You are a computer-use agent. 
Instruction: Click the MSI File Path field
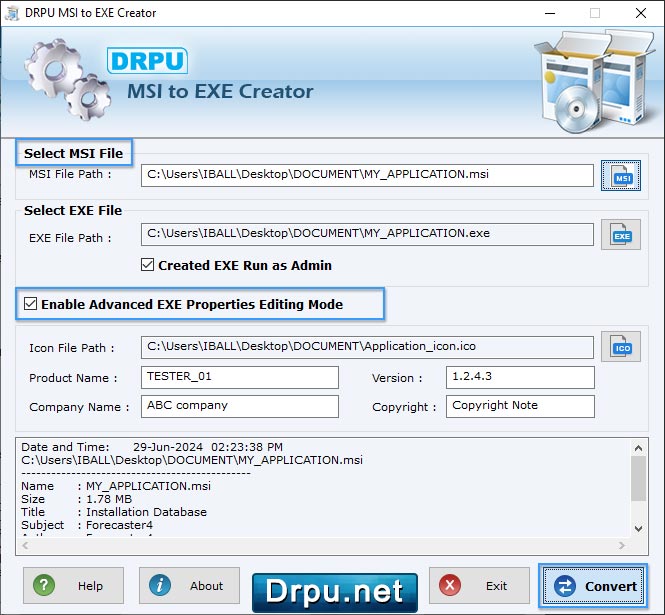[x=367, y=175]
